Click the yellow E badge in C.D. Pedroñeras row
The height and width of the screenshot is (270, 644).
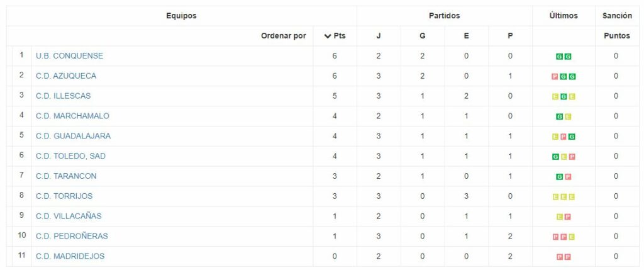click(x=572, y=237)
